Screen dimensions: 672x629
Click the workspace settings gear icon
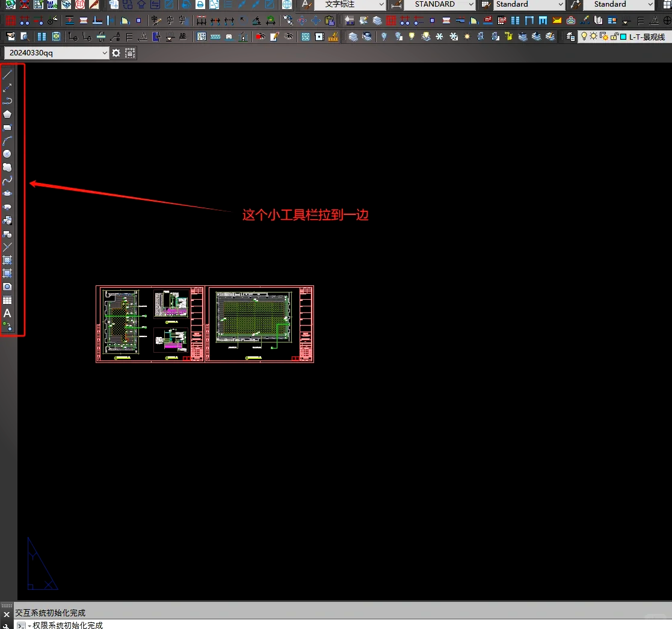tap(116, 53)
